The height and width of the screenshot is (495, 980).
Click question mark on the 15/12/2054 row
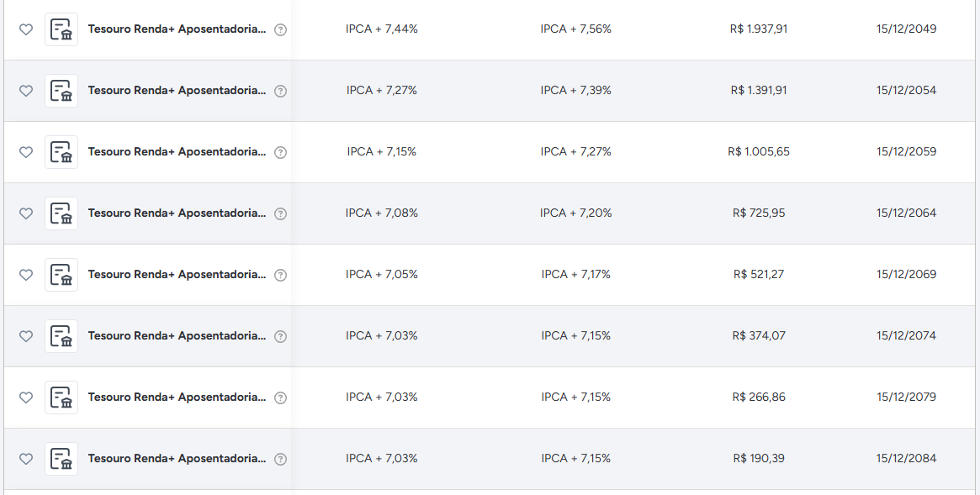(281, 91)
